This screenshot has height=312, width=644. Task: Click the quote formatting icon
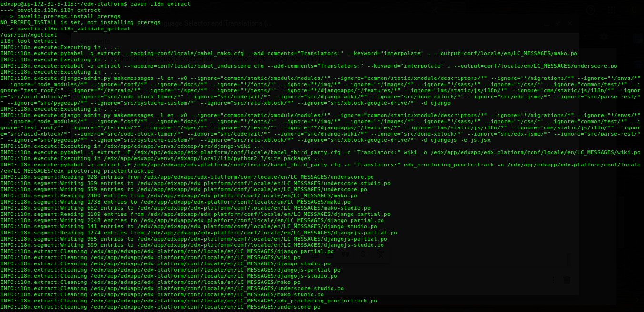345,254
